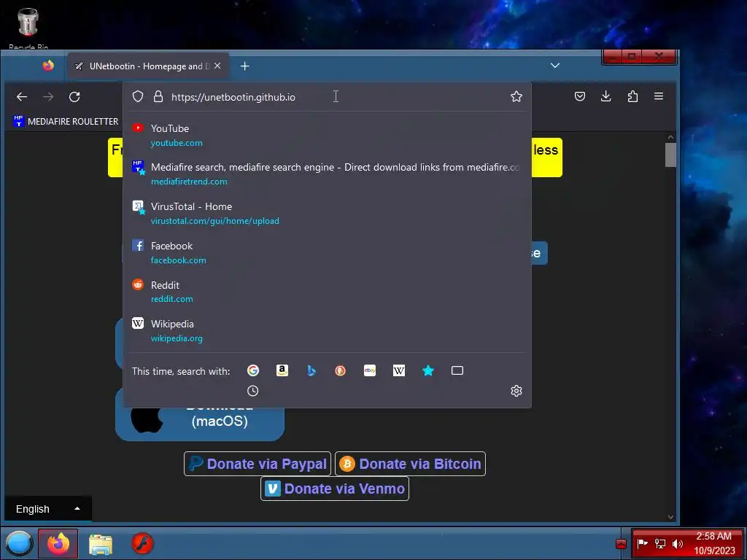747x560 pixels.
Task: Search with eBay this time
Action: pos(370,370)
